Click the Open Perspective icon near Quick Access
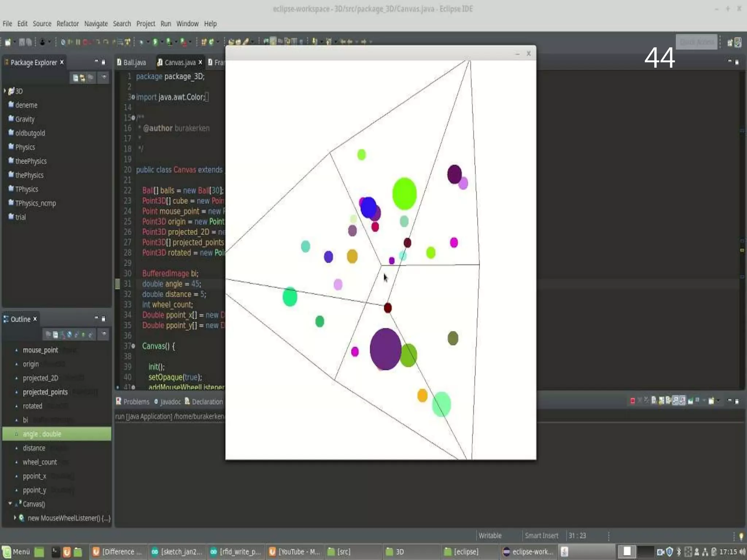The image size is (747, 560). pyautogui.click(x=730, y=43)
